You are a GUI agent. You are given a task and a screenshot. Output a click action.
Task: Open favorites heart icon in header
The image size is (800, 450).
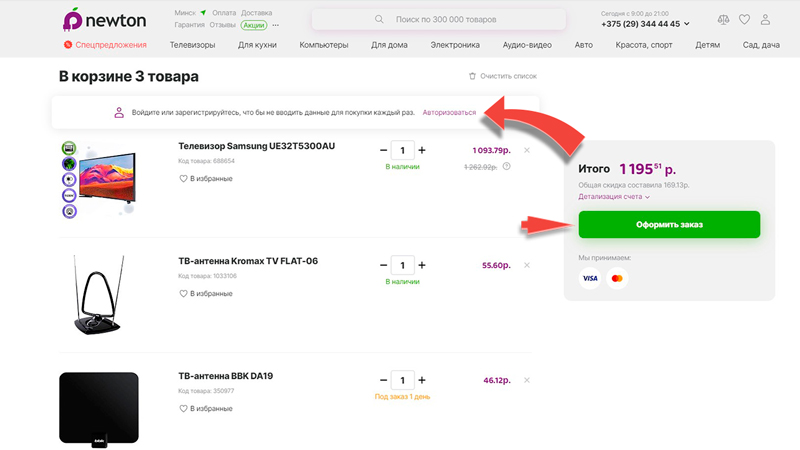(744, 19)
